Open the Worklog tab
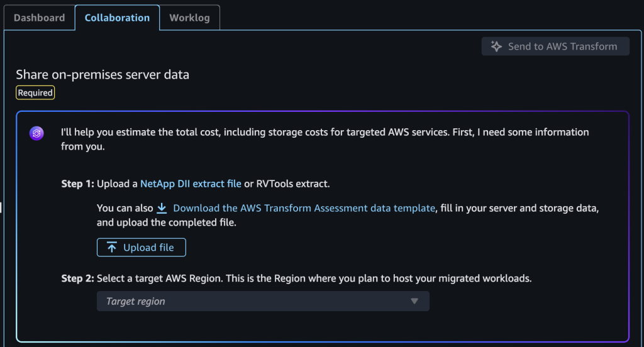 [189, 18]
